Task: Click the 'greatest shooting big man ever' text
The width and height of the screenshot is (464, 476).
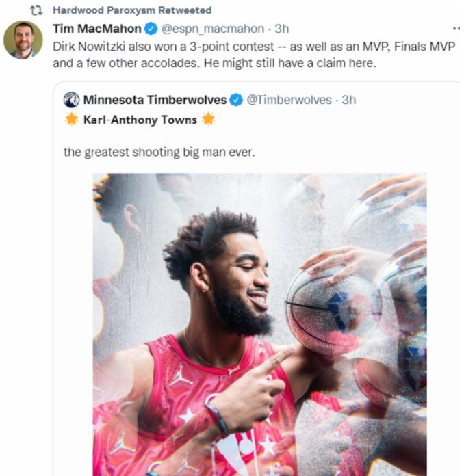Action: pyautogui.click(x=159, y=152)
